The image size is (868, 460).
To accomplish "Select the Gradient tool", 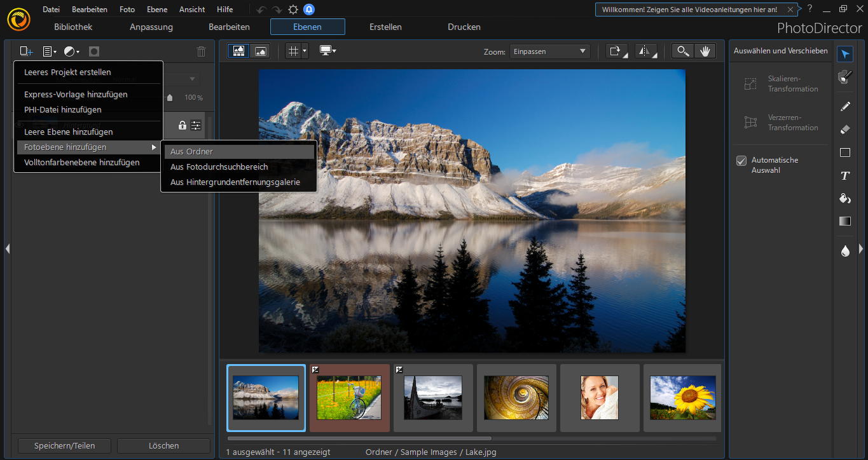I will point(844,222).
